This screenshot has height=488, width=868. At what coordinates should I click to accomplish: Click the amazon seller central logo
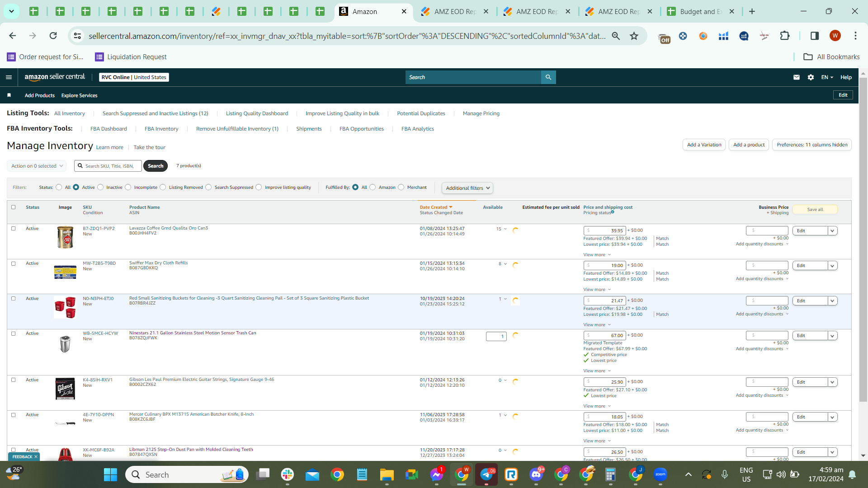(55, 77)
